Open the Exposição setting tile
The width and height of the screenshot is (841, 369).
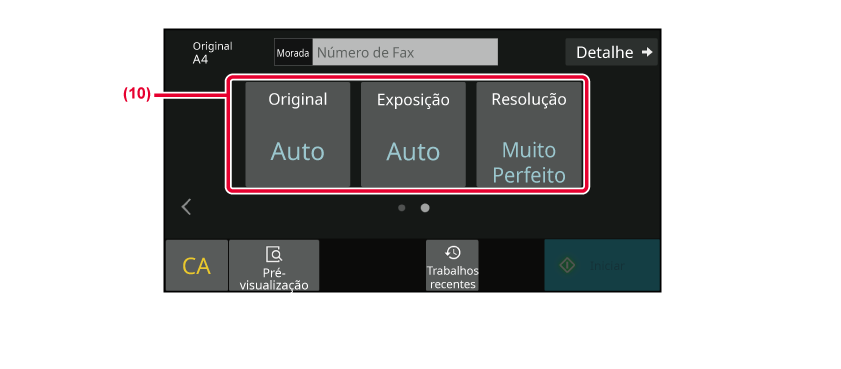(x=413, y=134)
